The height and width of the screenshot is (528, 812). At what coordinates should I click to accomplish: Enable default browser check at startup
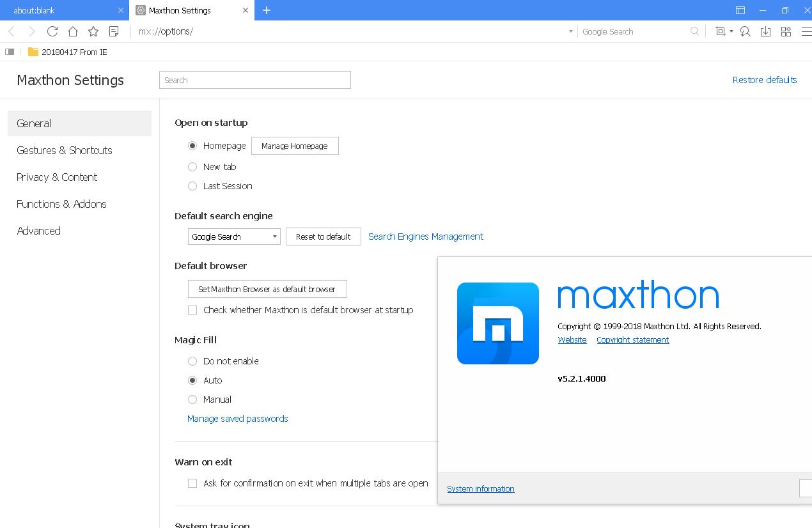pos(192,310)
